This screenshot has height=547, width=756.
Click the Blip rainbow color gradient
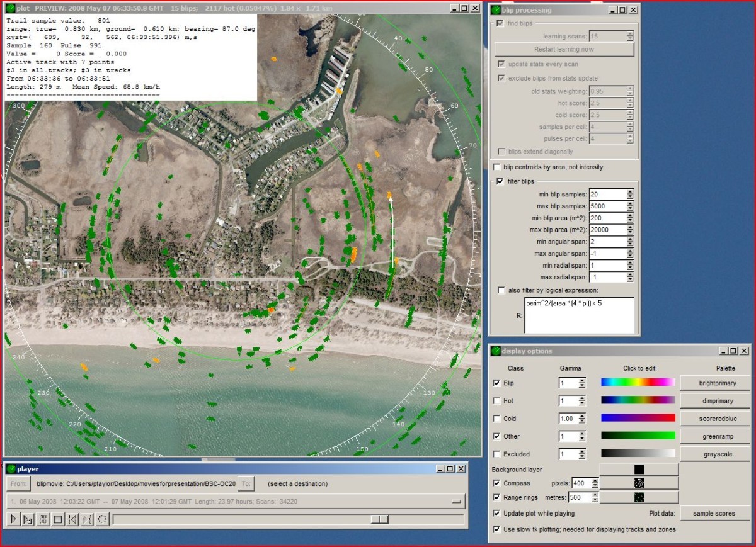(638, 383)
